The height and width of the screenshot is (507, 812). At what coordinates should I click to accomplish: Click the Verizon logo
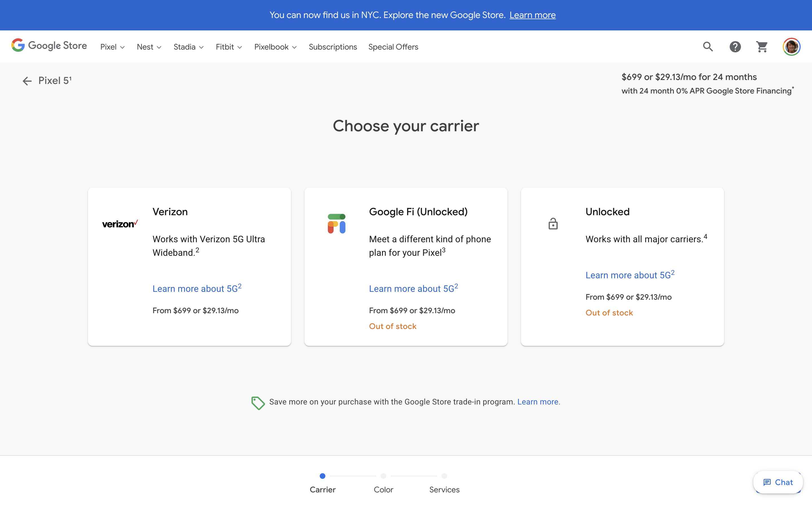(x=120, y=224)
